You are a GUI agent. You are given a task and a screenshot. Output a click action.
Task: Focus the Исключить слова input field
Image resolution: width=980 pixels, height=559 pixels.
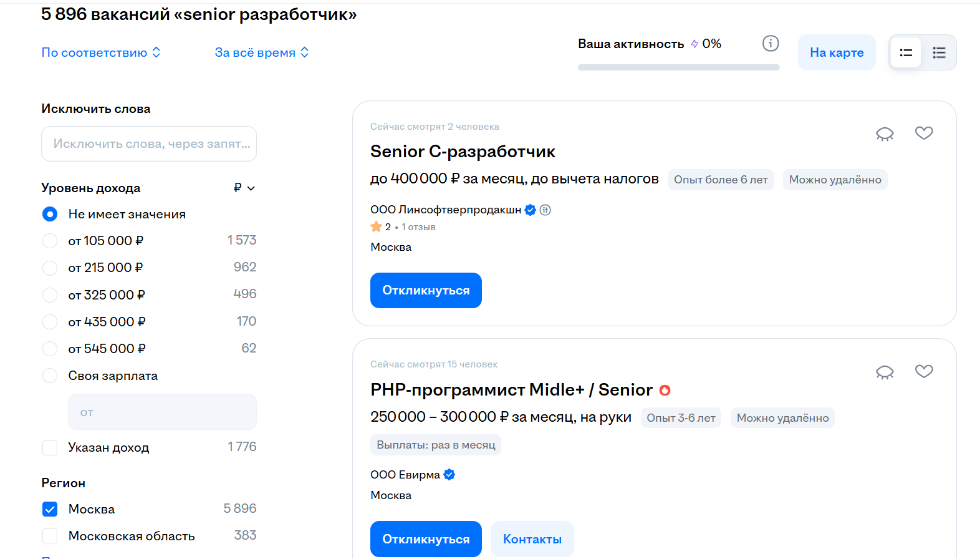coord(149,143)
